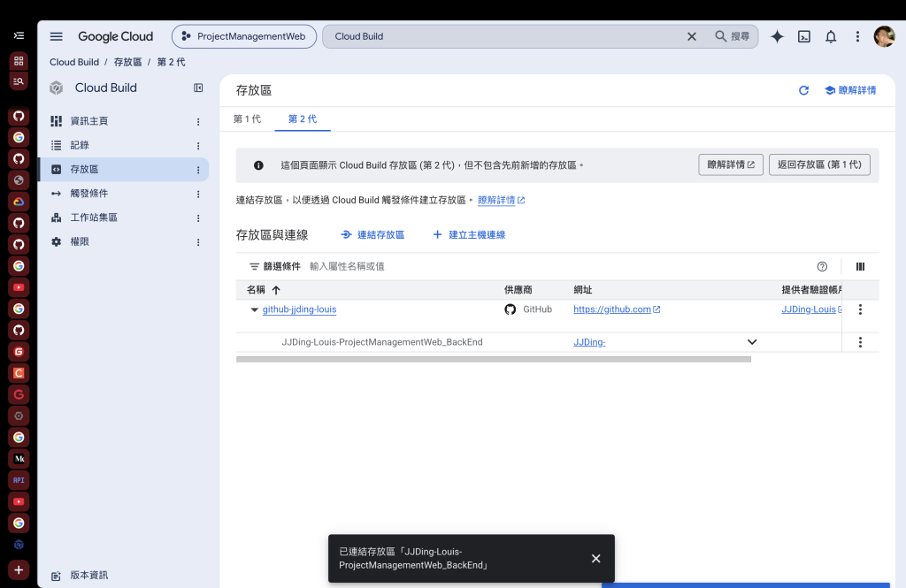This screenshot has height=588, width=906.
Task: Switch to the 第 2 代 tab
Action: pos(303,119)
